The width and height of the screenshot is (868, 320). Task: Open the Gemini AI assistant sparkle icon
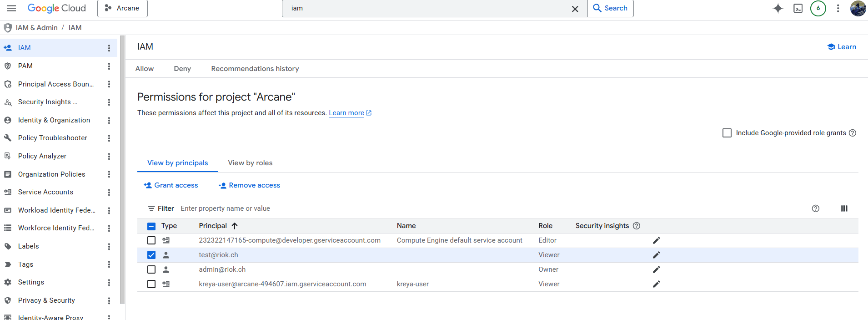click(x=778, y=8)
